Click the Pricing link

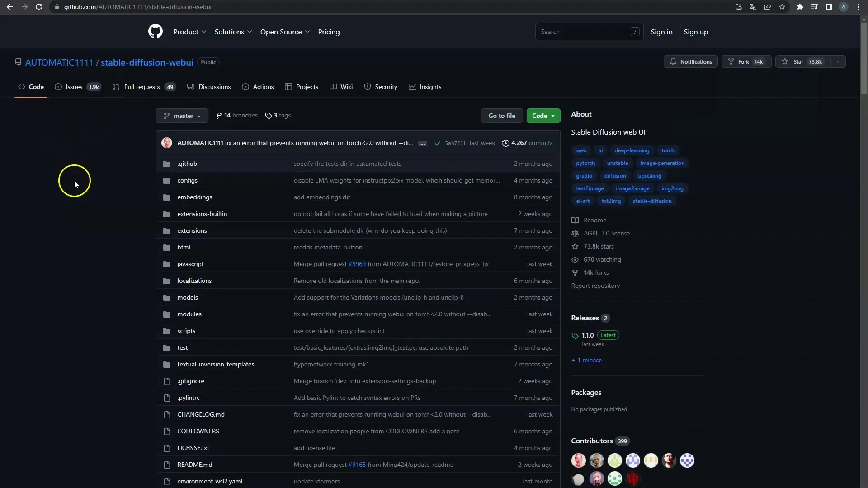tap(329, 32)
